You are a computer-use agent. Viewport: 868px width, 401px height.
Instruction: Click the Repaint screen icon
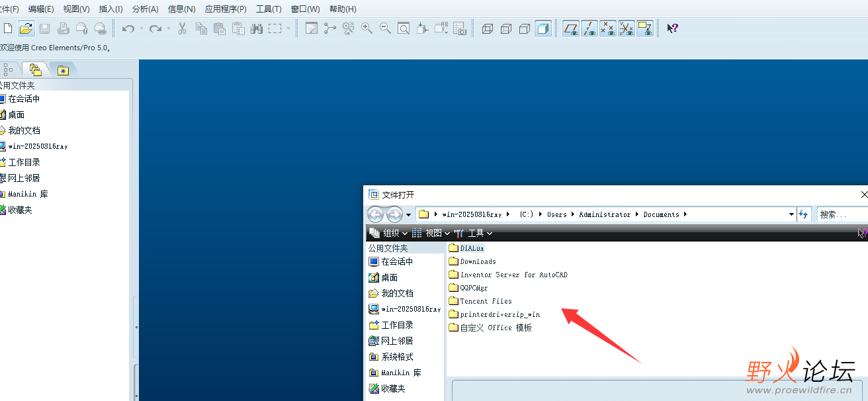[312, 28]
